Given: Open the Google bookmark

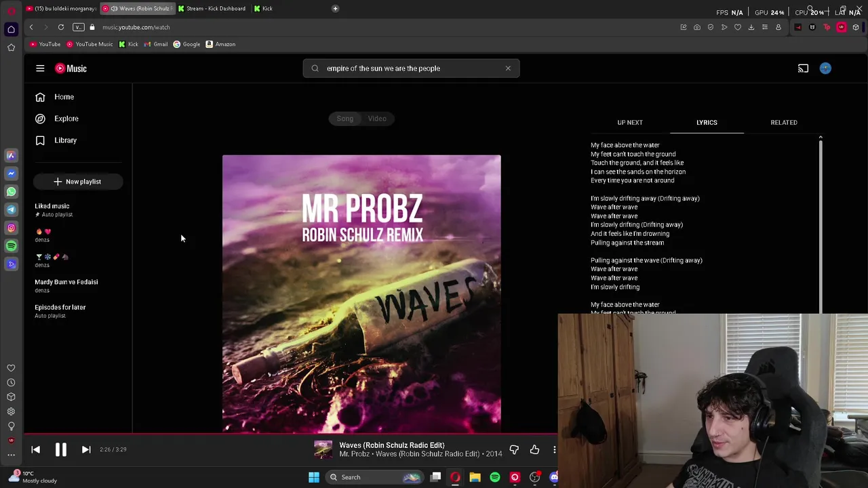Looking at the screenshot, I should (186, 44).
